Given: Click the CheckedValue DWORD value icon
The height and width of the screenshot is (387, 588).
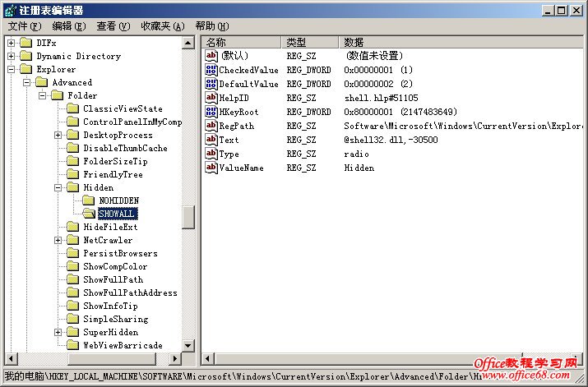Looking at the screenshot, I should click(x=211, y=70).
